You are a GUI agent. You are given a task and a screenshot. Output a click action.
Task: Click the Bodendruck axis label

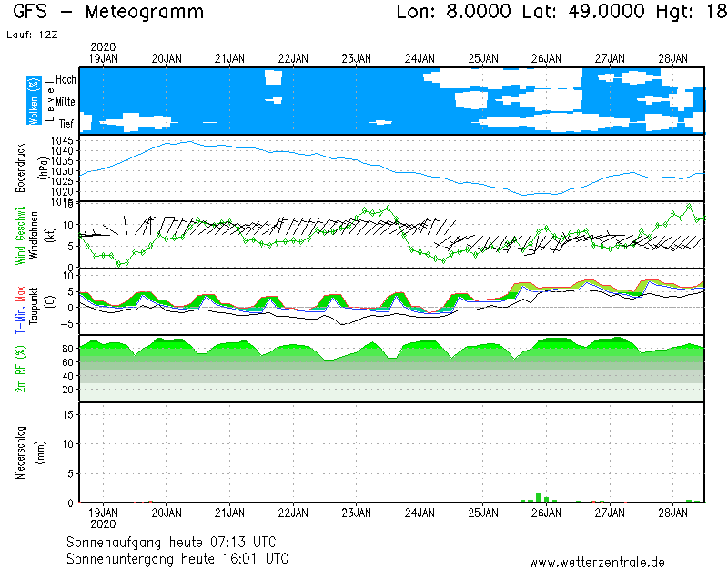click(21, 168)
